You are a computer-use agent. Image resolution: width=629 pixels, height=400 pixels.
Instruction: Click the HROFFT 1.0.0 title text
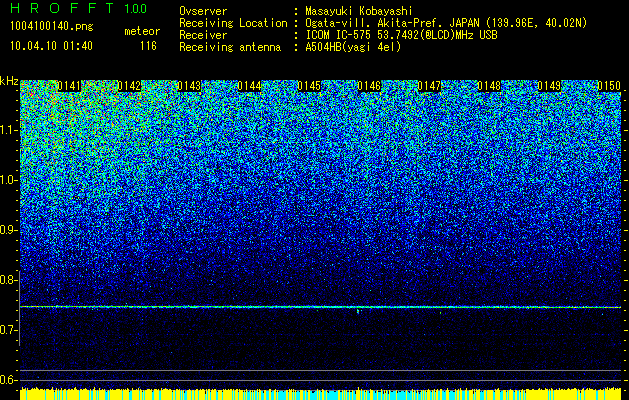pos(79,8)
